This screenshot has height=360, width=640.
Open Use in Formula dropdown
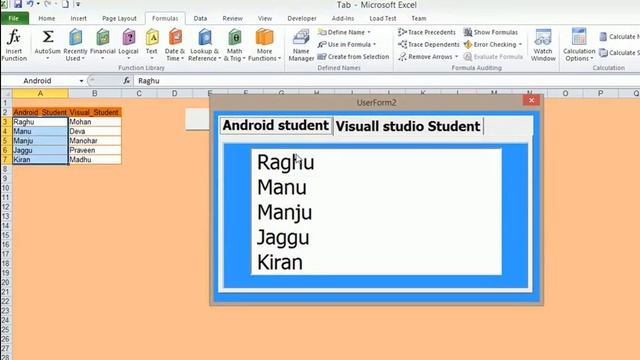(x=347, y=44)
